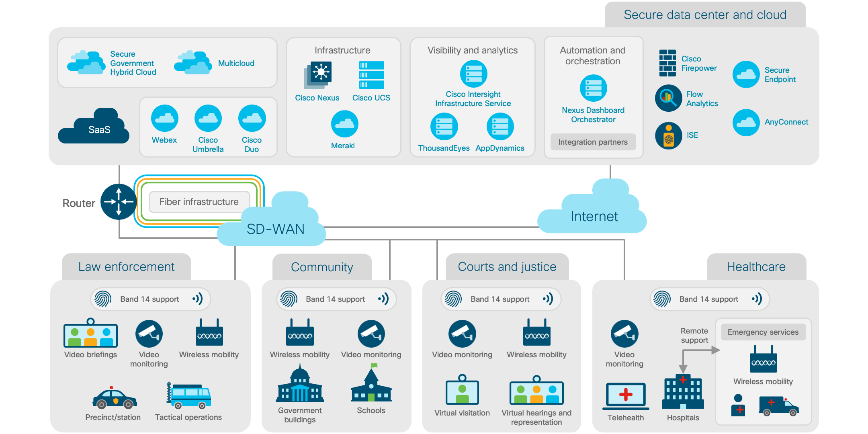Select the Hospitals building icon
868x434 pixels.
[683, 392]
